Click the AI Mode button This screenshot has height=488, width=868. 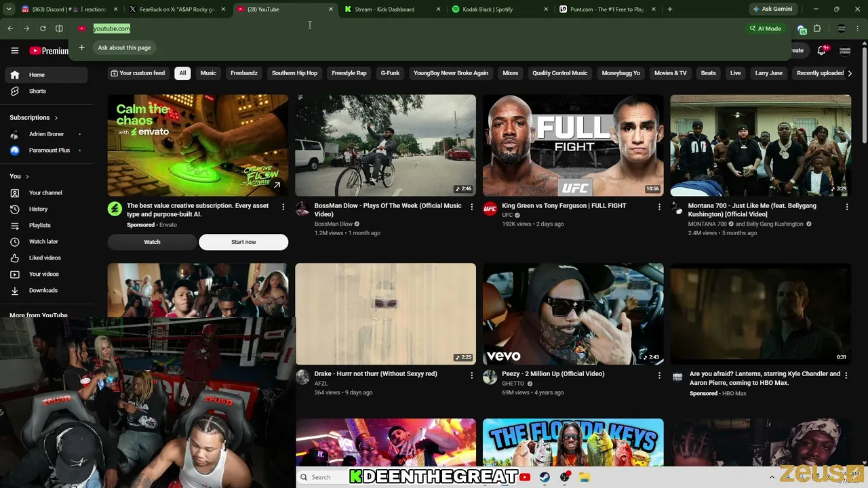[x=765, y=28]
